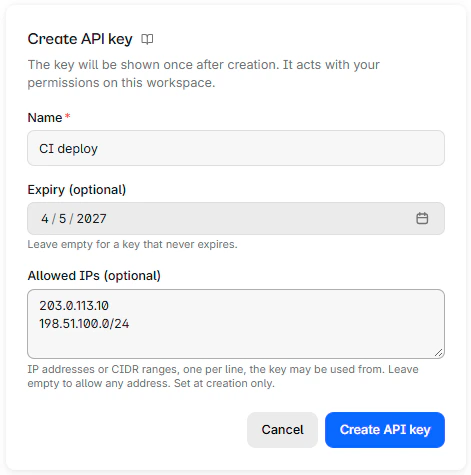Click the Create API key dialog heading

[80, 39]
